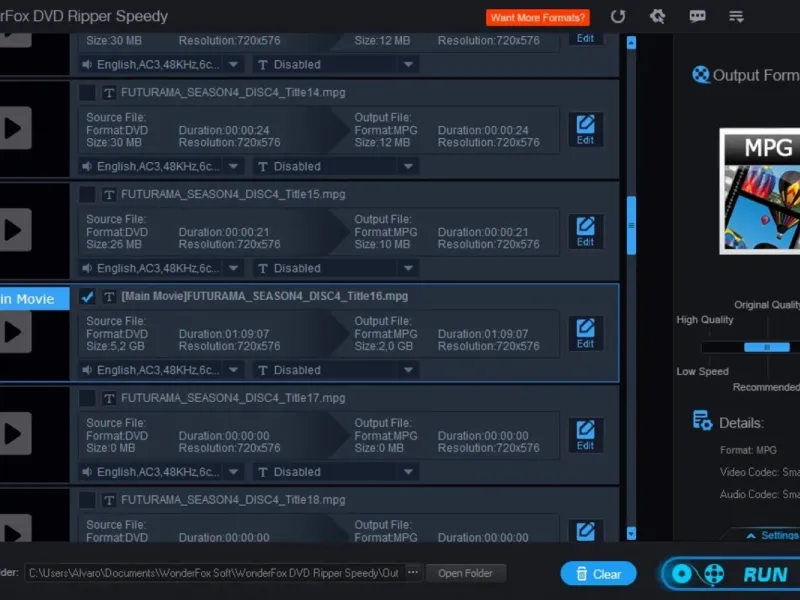The height and width of the screenshot is (600, 800).
Task: Click the topmost partially visible Edit button
Action: tap(585, 39)
